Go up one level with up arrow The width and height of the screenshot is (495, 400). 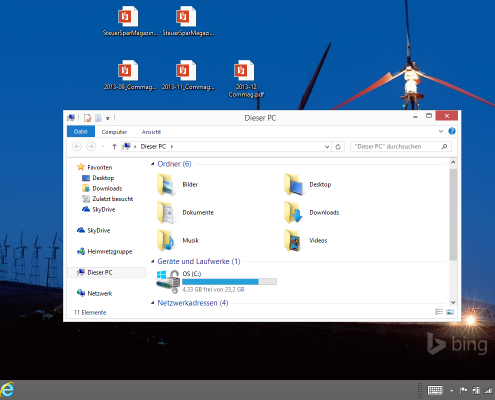(x=114, y=147)
